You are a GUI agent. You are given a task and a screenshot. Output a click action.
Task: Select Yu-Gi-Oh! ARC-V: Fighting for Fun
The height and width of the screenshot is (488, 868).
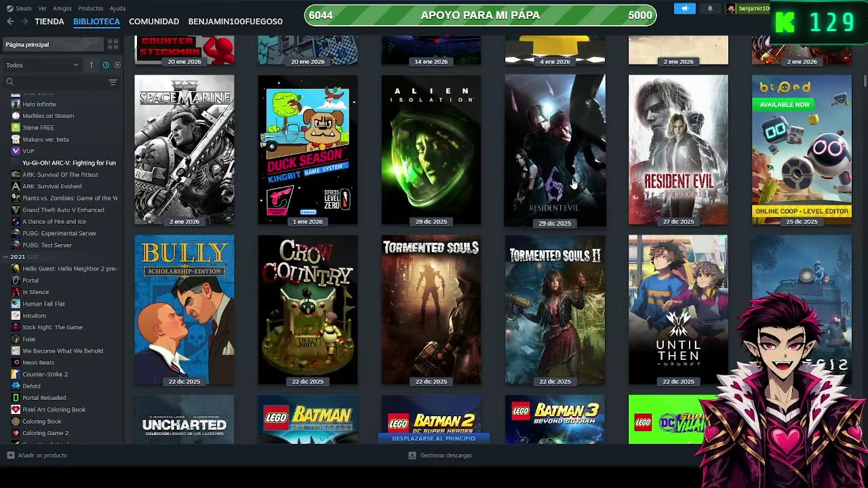[69, 163]
